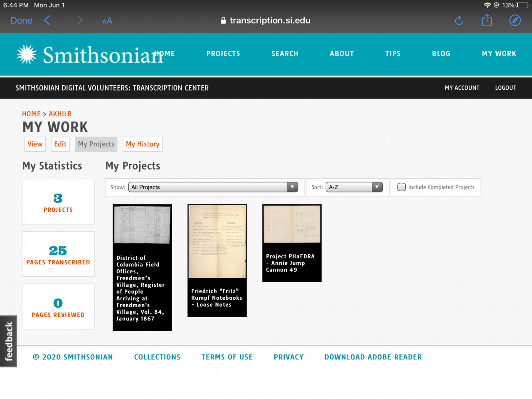Go to MY ACCOUNT link
The image size is (532, 399).
point(462,88)
